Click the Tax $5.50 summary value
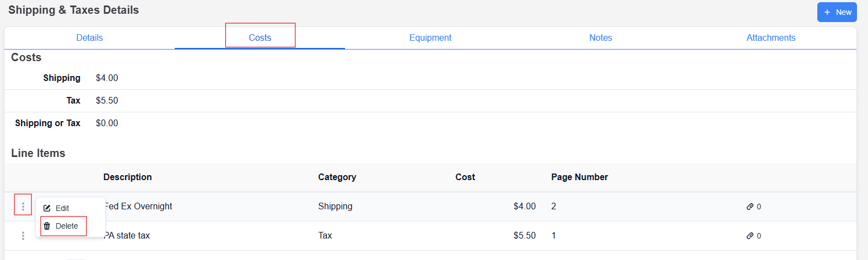Image resolution: width=868 pixels, height=260 pixels. point(107,100)
